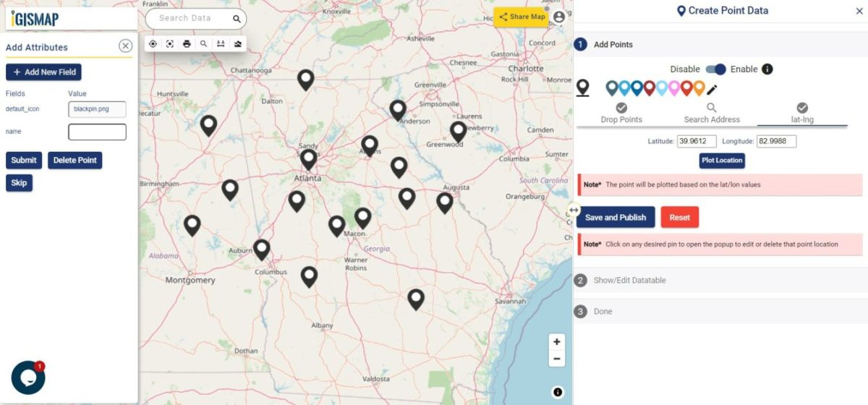This screenshot has width=868, height=405.
Task: Click the map pin over Atlanta
Action: [x=308, y=159]
